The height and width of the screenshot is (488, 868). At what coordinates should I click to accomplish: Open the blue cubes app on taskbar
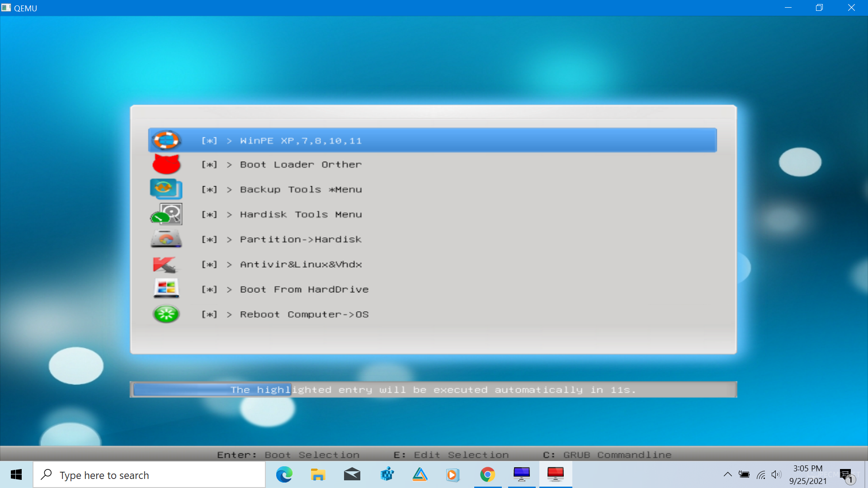click(x=387, y=474)
